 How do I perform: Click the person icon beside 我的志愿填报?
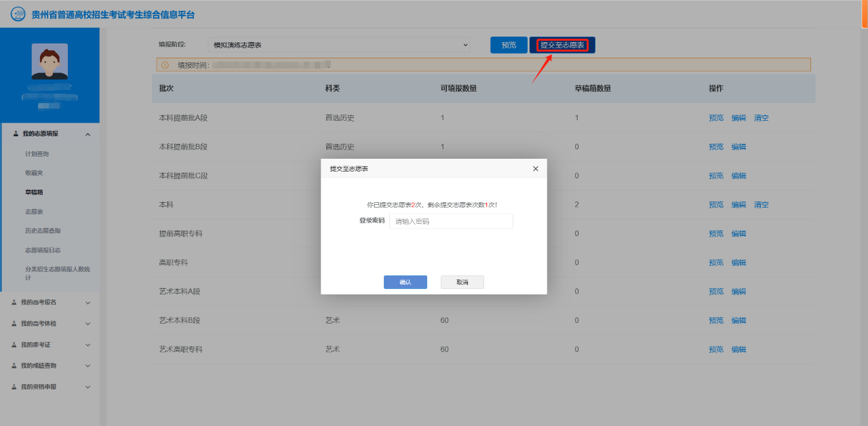click(x=16, y=134)
